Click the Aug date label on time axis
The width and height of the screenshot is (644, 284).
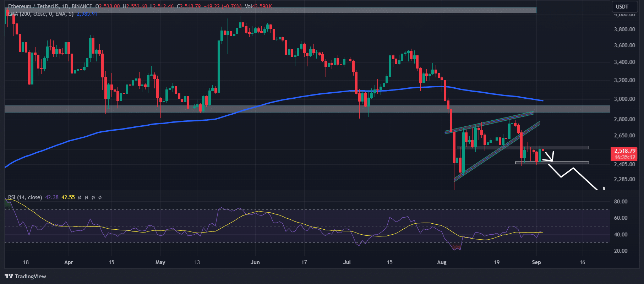[442, 262]
